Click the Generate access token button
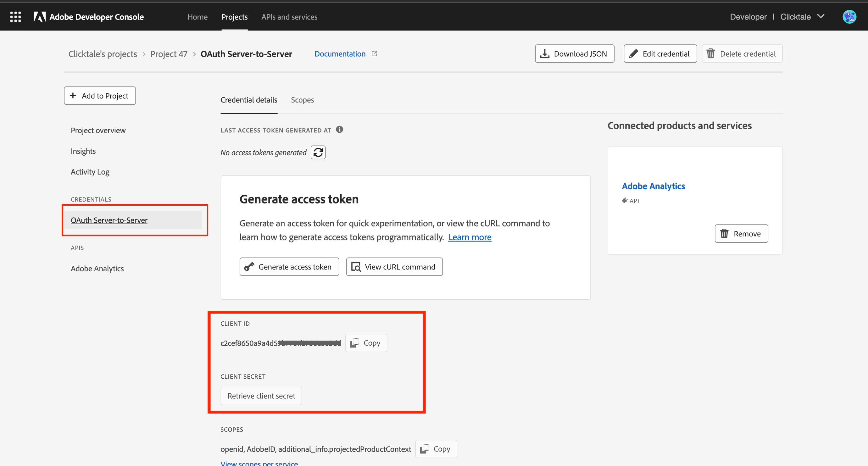Screen dimensions: 868x466 [x=289, y=267]
